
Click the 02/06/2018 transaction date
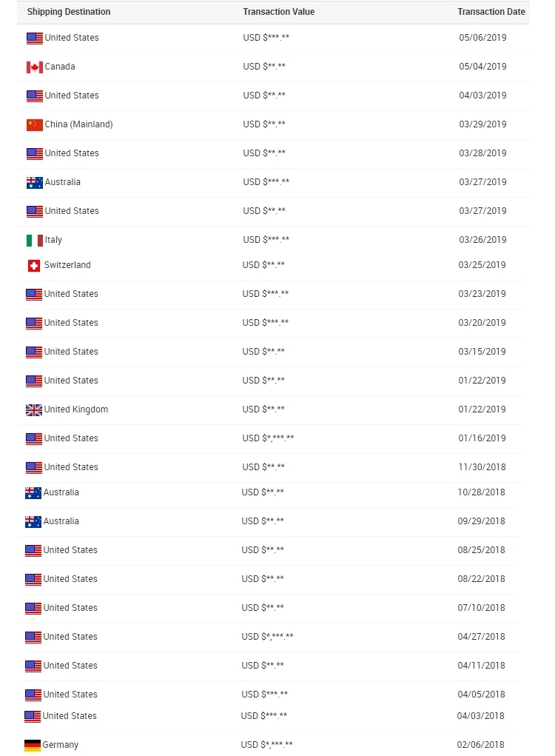point(481,745)
